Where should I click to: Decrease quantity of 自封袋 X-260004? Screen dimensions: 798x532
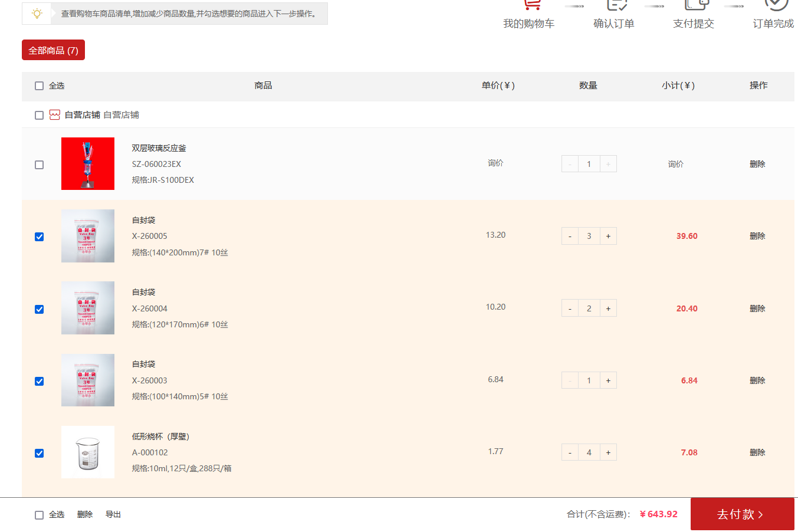(x=570, y=308)
